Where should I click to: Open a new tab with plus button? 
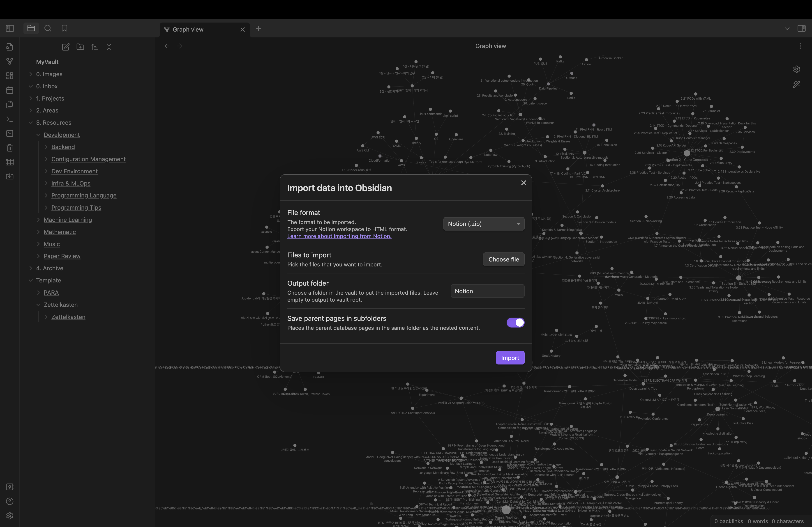point(258,29)
